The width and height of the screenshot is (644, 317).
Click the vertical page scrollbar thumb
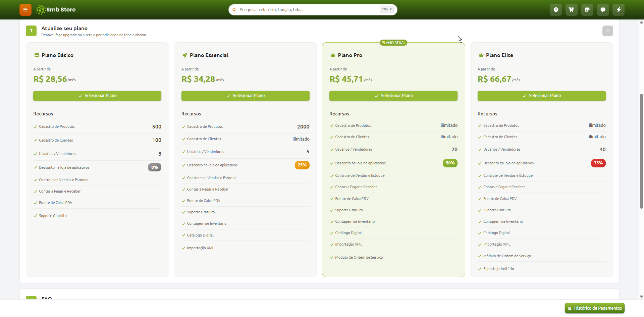point(641,151)
